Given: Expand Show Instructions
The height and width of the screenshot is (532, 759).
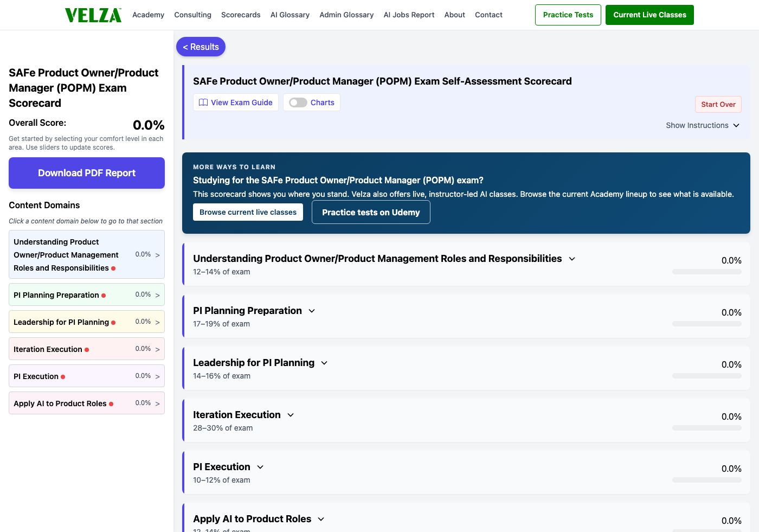Looking at the screenshot, I should pos(703,125).
